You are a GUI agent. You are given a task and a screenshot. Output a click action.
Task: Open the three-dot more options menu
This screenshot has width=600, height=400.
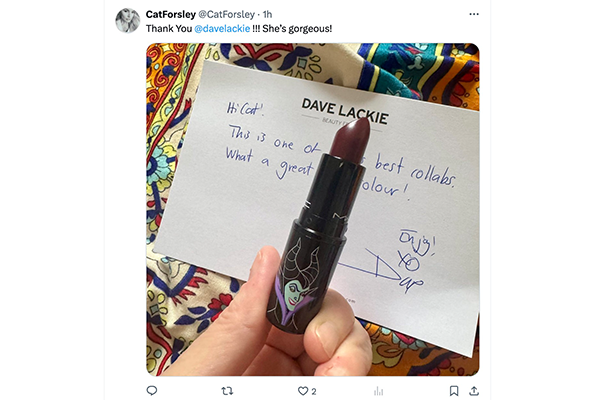(x=474, y=14)
